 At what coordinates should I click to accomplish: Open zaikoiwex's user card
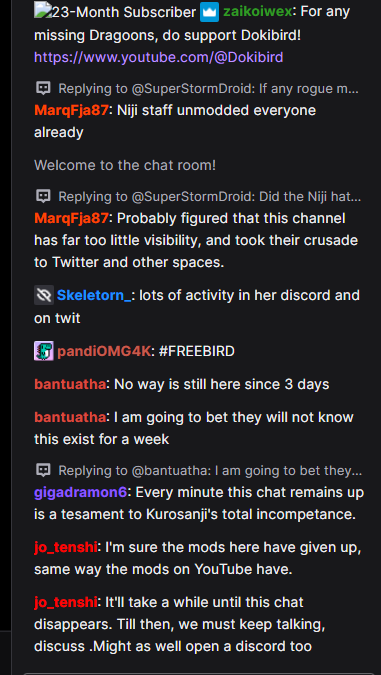tap(257, 12)
